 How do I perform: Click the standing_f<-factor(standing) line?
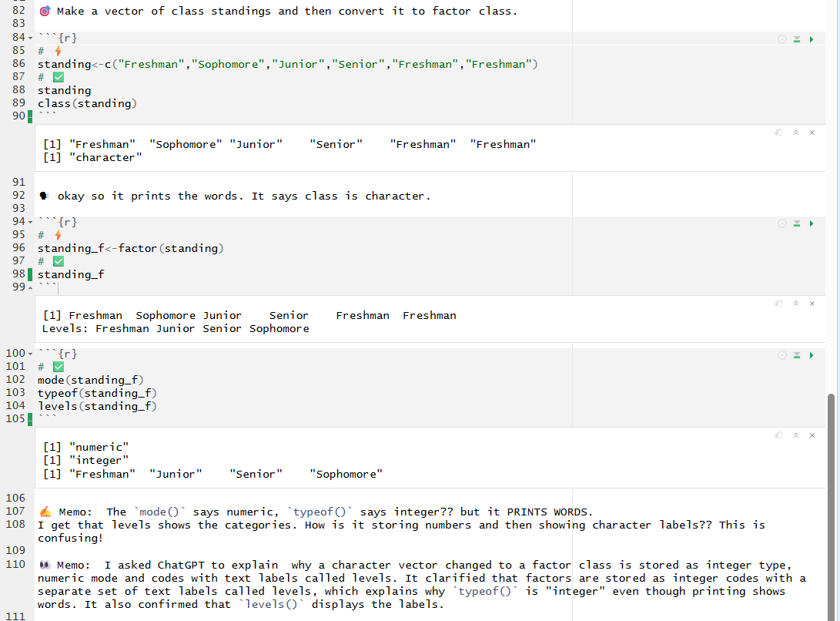click(131, 248)
